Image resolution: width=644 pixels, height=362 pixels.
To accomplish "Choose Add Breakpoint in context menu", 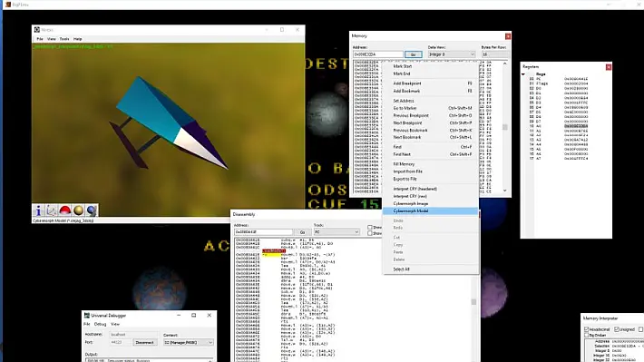I will coord(430,83).
